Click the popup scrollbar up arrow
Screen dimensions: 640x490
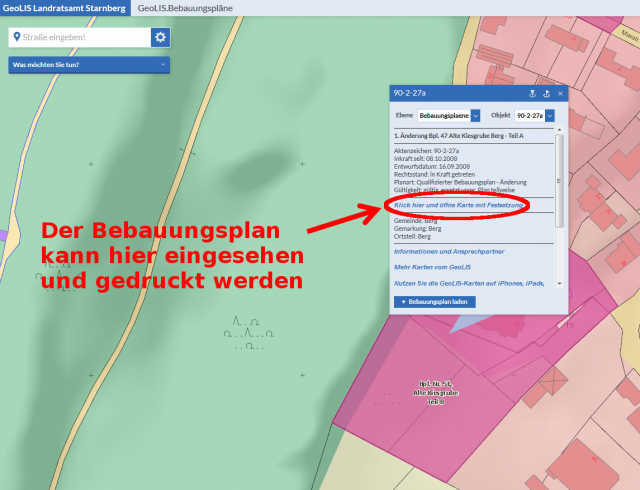(x=560, y=129)
